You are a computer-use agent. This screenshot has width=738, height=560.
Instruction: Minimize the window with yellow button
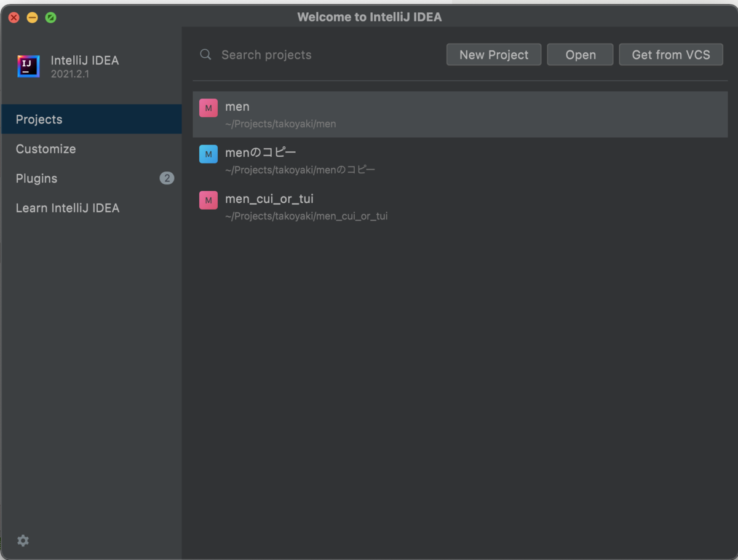32,17
